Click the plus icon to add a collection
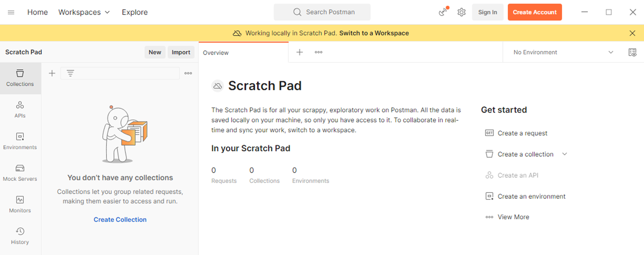The height and width of the screenshot is (255, 644). 52,73
